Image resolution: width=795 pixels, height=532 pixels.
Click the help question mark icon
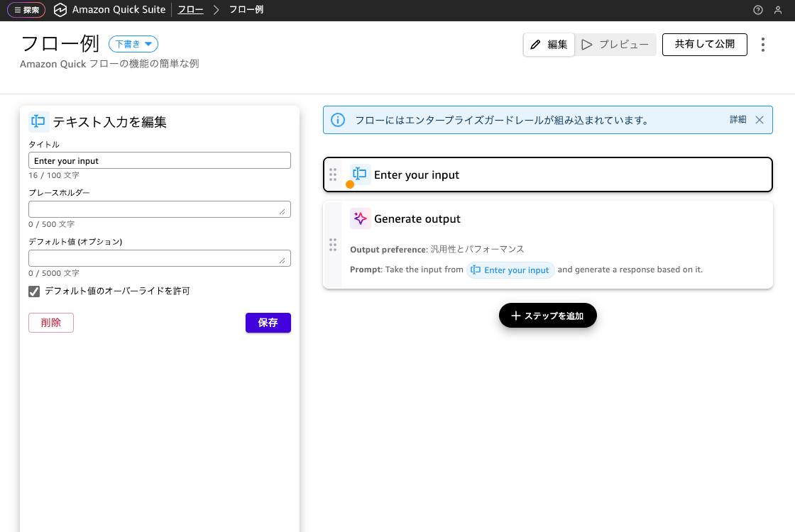point(758,10)
